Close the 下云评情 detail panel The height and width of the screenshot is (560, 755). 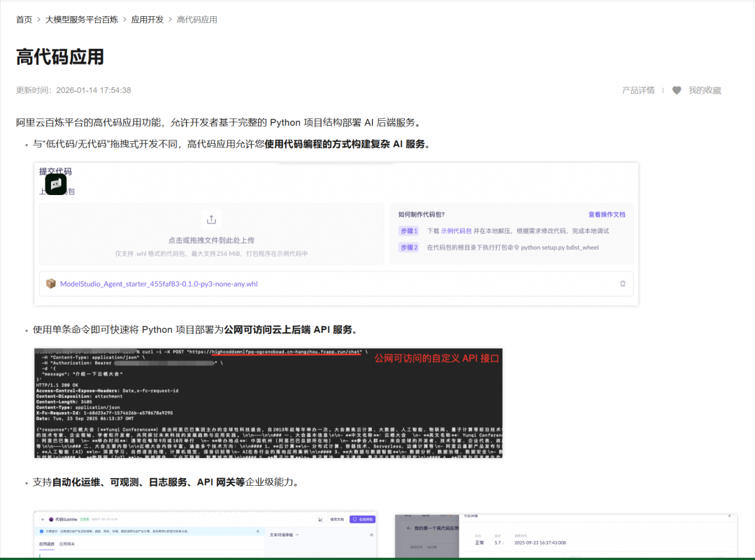click(x=730, y=516)
